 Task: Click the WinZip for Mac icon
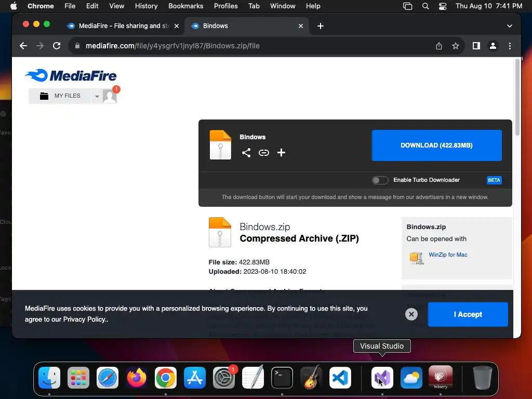tap(416, 258)
